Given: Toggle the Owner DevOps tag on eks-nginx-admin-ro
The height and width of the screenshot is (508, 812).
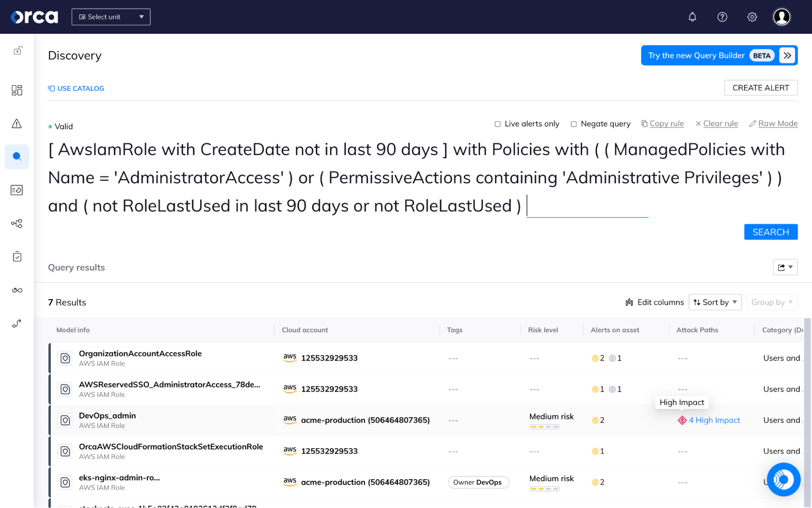Looking at the screenshot, I should 478,482.
